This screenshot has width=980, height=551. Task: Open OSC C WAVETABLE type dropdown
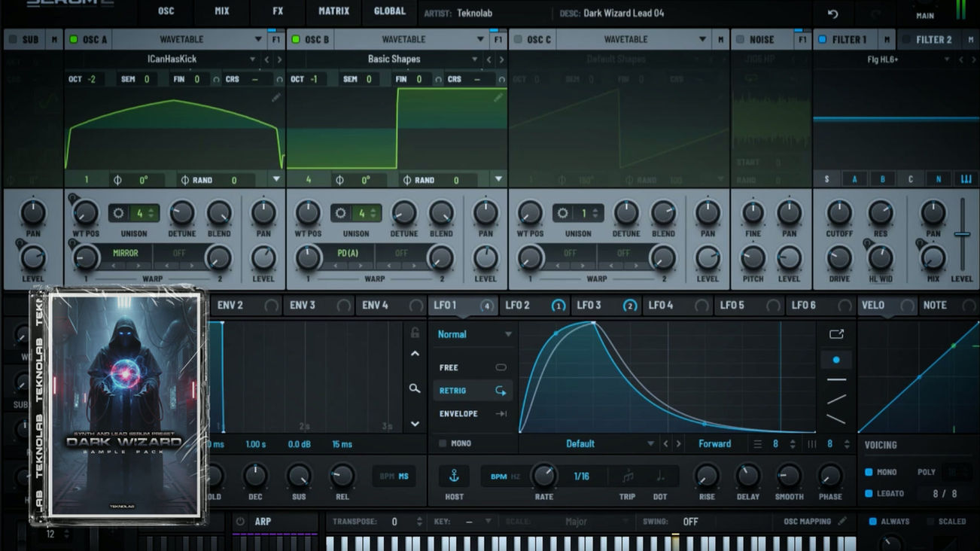(632, 40)
